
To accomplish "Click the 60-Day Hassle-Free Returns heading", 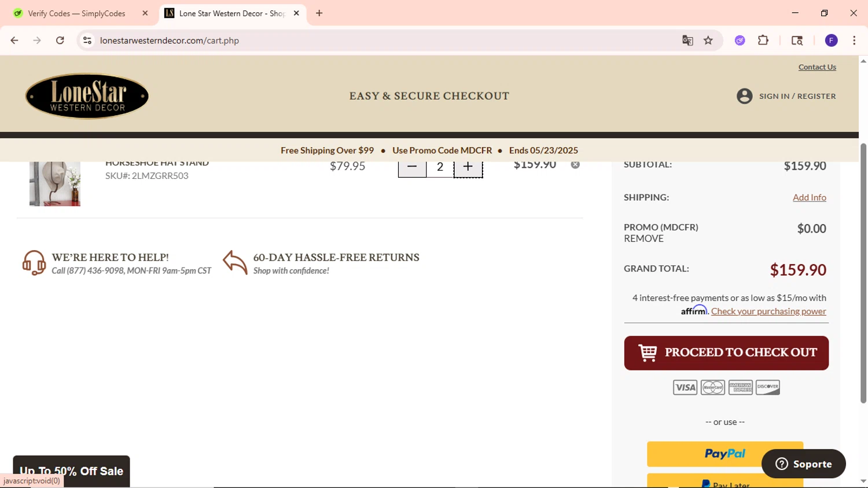I will click(x=336, y=258).
